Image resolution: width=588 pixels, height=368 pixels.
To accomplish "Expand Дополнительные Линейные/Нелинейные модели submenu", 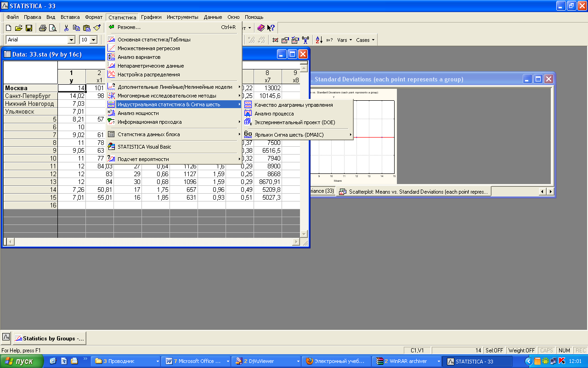I will pyautogui.click(x=174, y=87).
